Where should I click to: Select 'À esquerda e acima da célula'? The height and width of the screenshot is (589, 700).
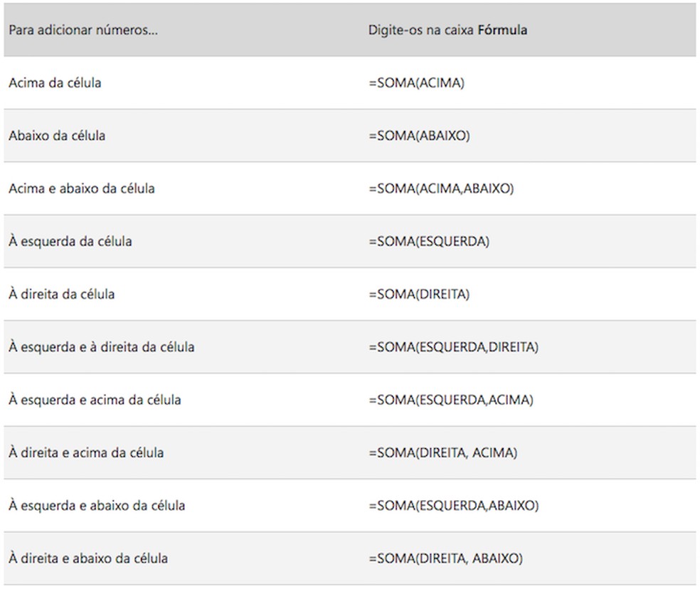(95, 400)
